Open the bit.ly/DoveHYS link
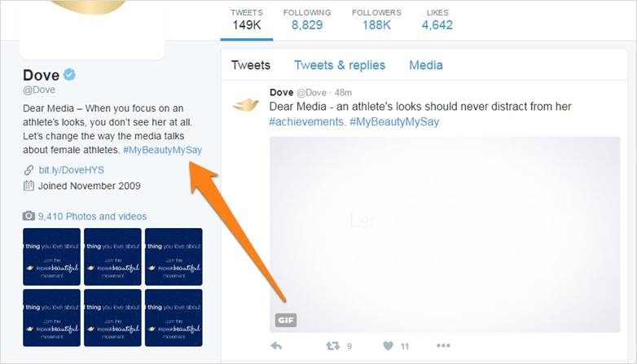The height and width of the screenshot is (364, 637). pos(71,170)
